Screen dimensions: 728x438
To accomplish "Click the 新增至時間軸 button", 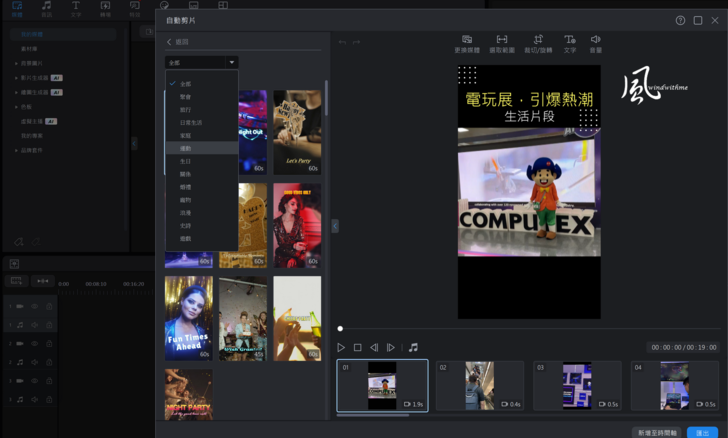I will point(656,432).
